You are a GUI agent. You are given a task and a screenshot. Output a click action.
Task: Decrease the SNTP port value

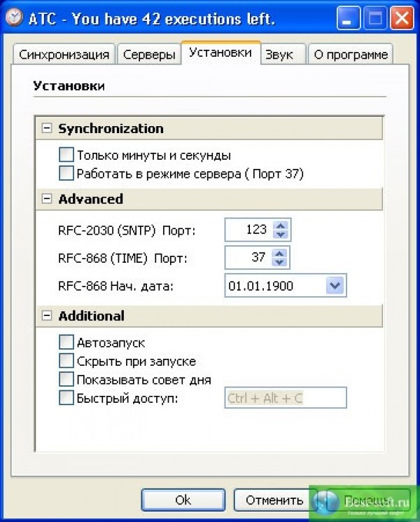coord(281,234)
